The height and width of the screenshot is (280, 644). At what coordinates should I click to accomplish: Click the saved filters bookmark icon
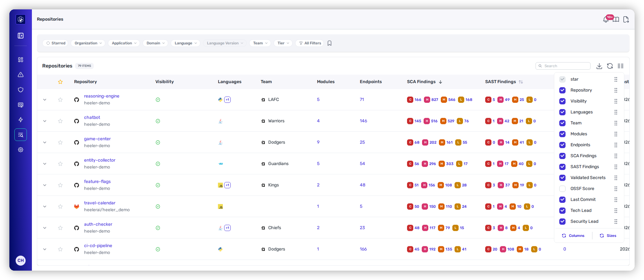(330, 43)
